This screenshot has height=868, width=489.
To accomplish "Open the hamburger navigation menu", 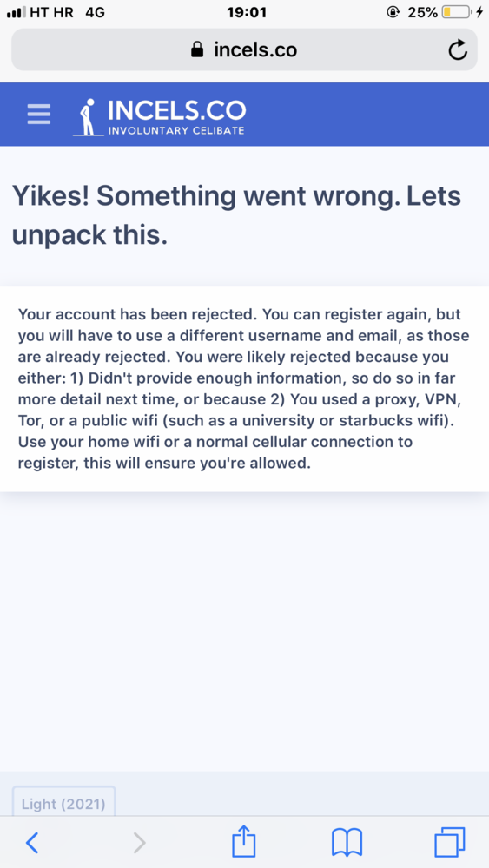I will (39, 115).
